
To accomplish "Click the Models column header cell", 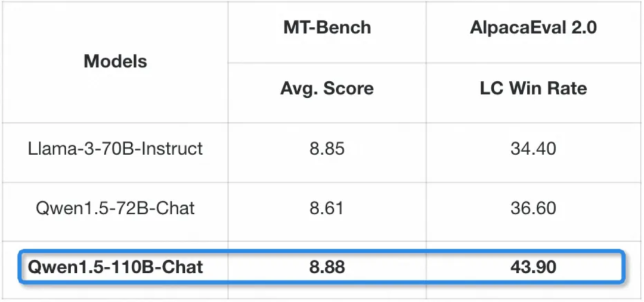I will 115,61.
